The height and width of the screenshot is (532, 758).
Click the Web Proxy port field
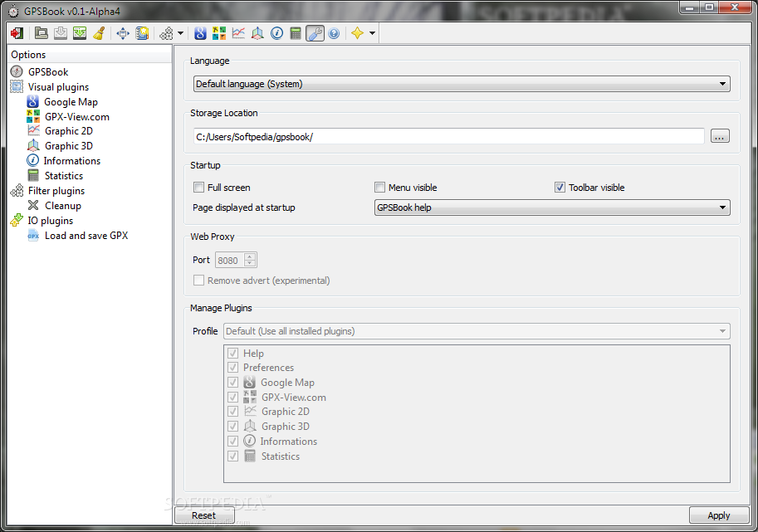(230, 261)
